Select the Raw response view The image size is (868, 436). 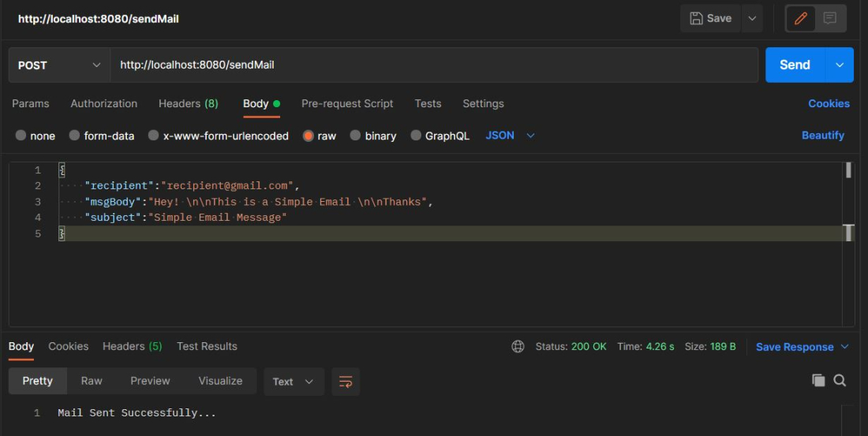pos(92,381)
